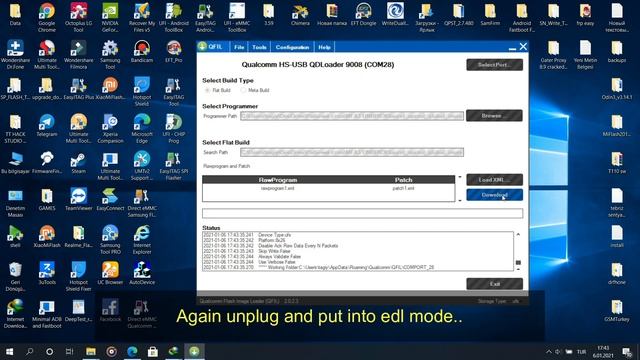The height and width of the screenshot is (360, 640).
Task: Open the Xperia Companion desktop icon
Action: 110,128
